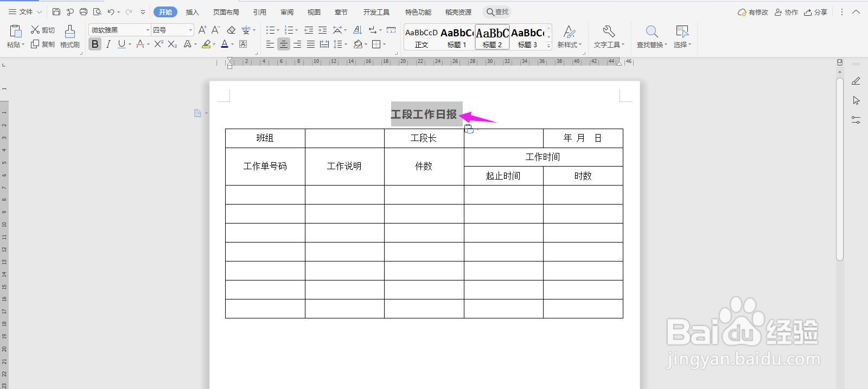The width and height of the screenshot is (868, 389).
Task: Collapse the ribbon with the up chevron
Action: click(x=856, y=11)
